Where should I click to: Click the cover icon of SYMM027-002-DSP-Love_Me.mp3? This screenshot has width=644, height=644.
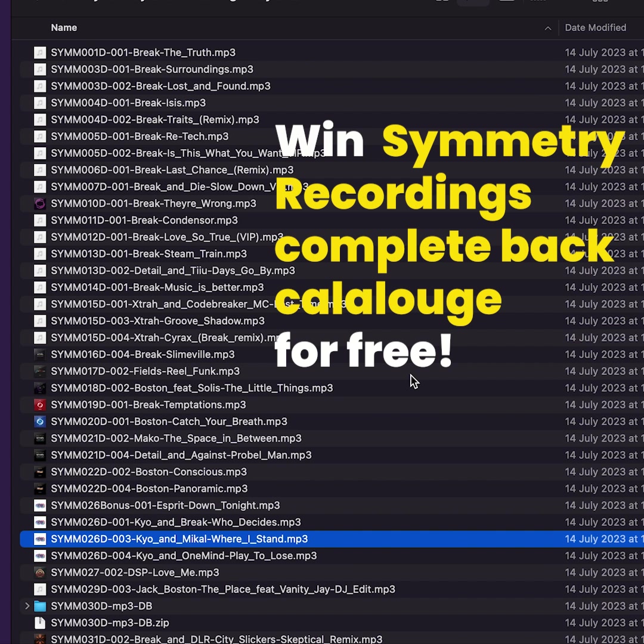pyautogui.click(x=40, y=572)
